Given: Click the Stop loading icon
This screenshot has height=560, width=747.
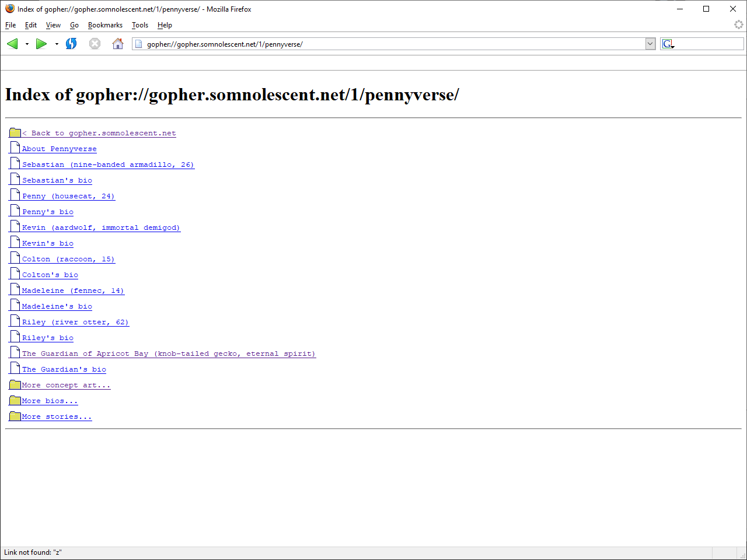Looking at the screenshot, I should (x=95, y=44).
